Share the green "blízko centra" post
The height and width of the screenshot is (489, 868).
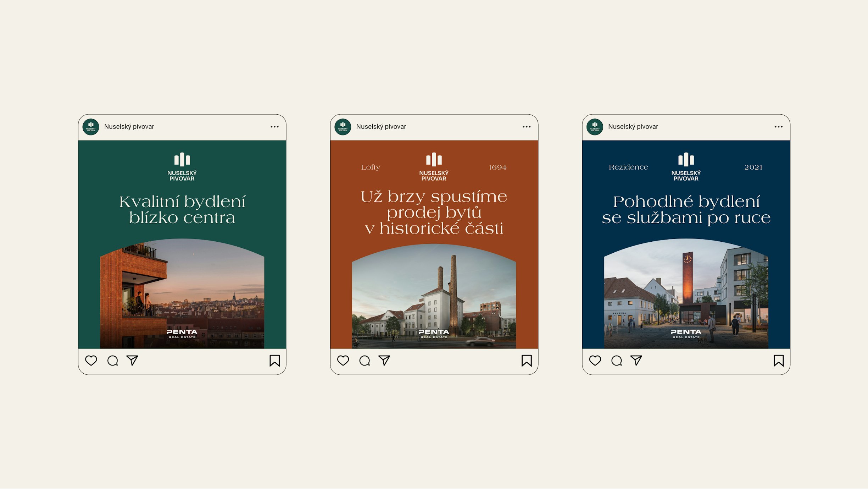pyautogui.click(x=132, y=360)
